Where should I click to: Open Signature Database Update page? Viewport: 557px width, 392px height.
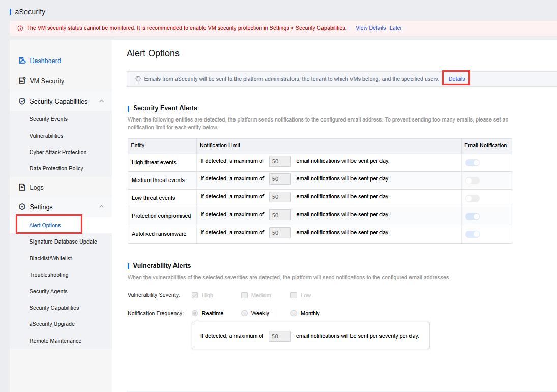(x=63, y=242)
